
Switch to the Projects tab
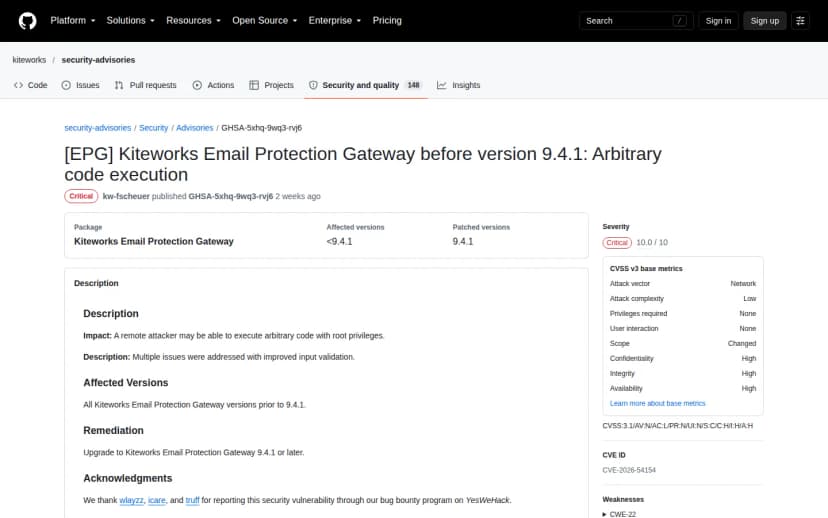pyautogui.click(x=271, y=85)
